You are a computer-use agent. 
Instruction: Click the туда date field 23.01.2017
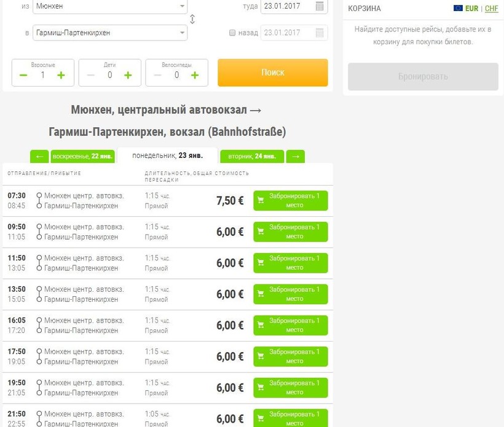[288, 6]
